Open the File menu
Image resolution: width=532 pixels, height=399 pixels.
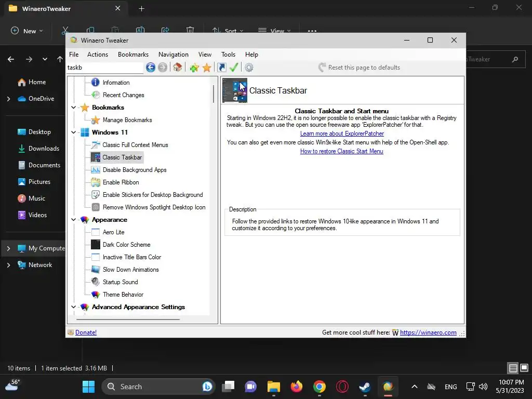tap(74, 54)
